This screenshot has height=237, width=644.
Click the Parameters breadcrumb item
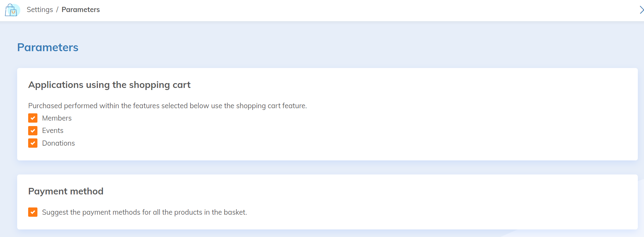pos(81,10)
